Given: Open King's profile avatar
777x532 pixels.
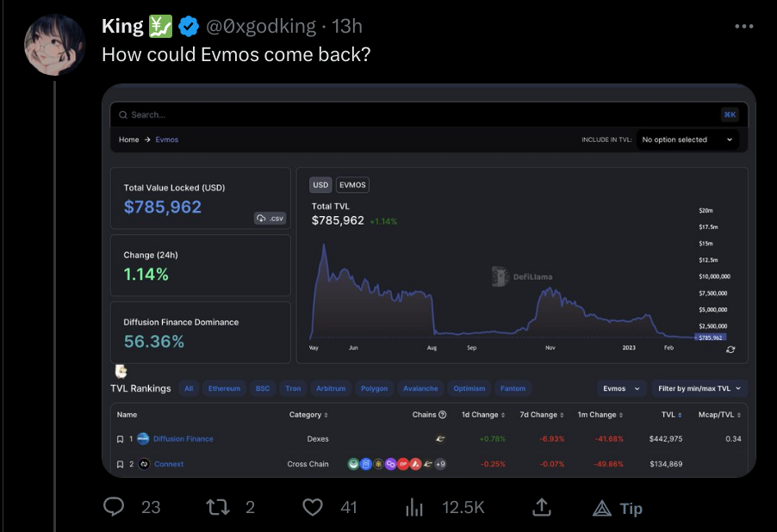Looking at the screenshot, I should point(54,45).
